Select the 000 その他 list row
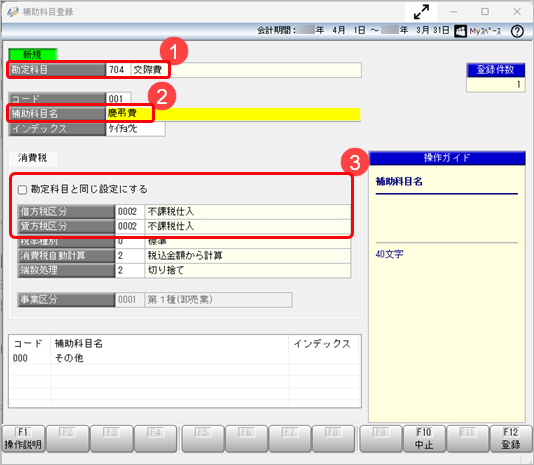The height and width of the screenshot is (465, 534). (x=185, y=358)
